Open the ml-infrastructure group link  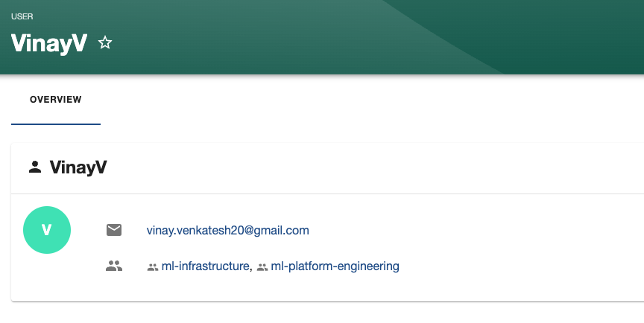[x=206, y=266]
